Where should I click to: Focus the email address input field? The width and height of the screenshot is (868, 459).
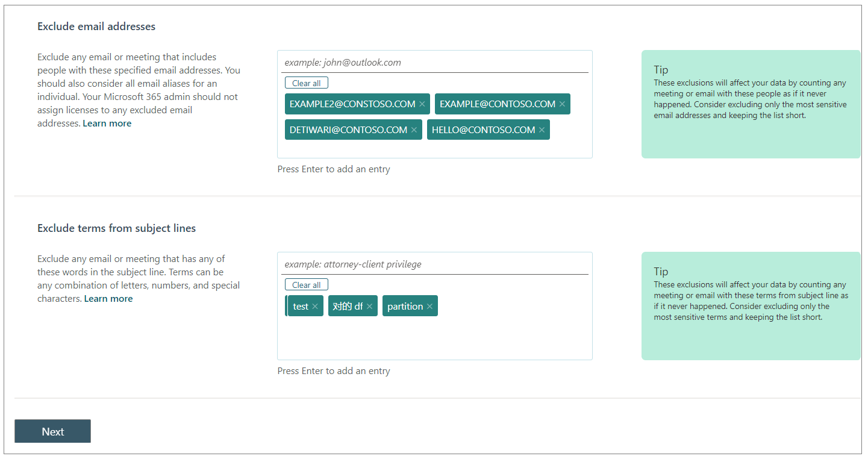(x=436, y=63)
